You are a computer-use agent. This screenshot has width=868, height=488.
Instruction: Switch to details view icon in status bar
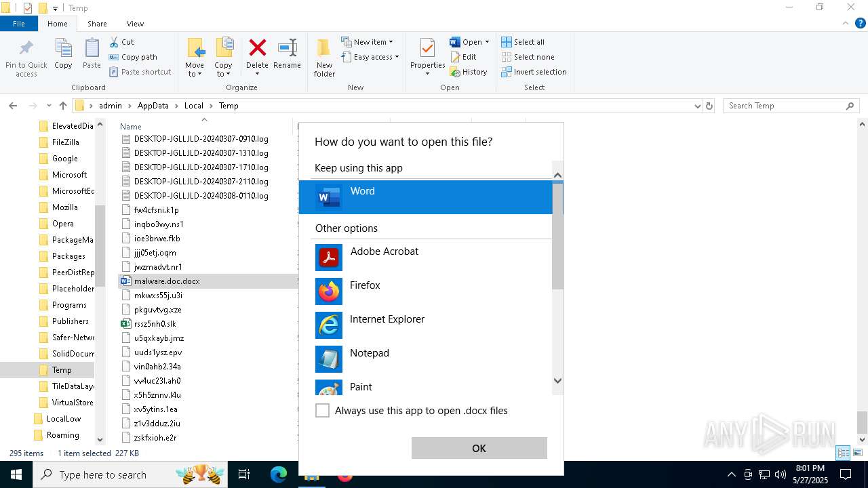coord(843,453)
